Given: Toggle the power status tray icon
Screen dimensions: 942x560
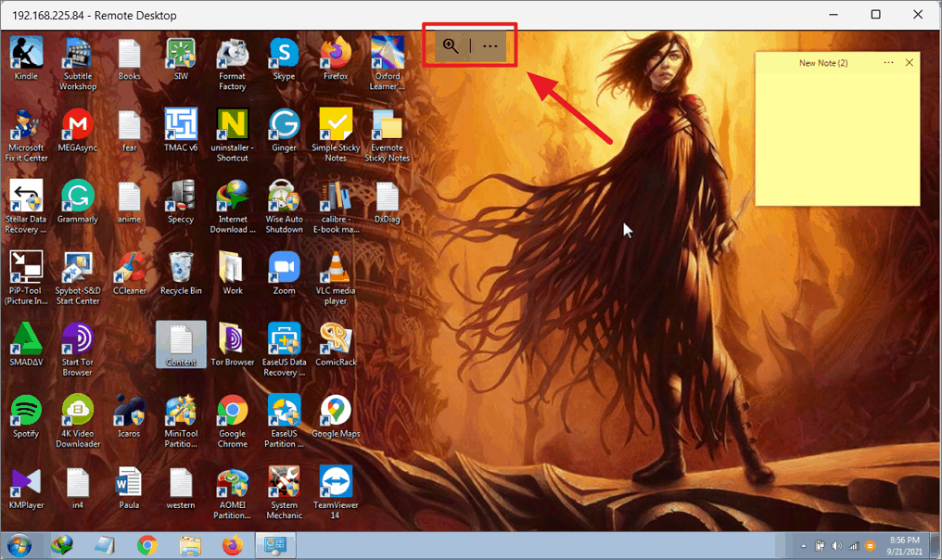Looking at the screenshot, I should click(820, 546).
